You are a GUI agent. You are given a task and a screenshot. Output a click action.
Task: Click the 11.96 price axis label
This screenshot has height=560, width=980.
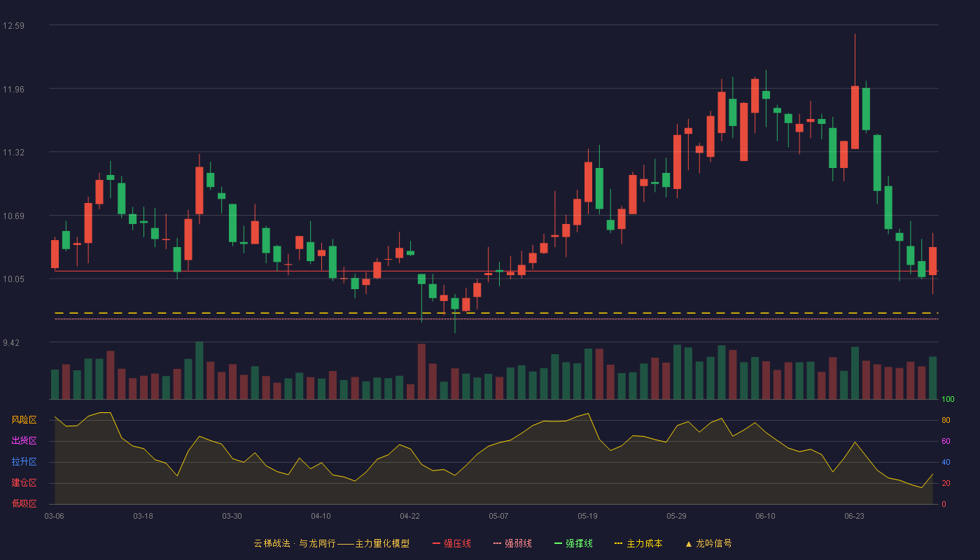coord(13,89)
